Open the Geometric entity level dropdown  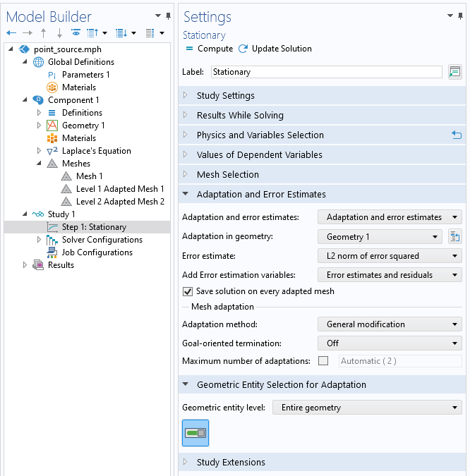(366, 408)
